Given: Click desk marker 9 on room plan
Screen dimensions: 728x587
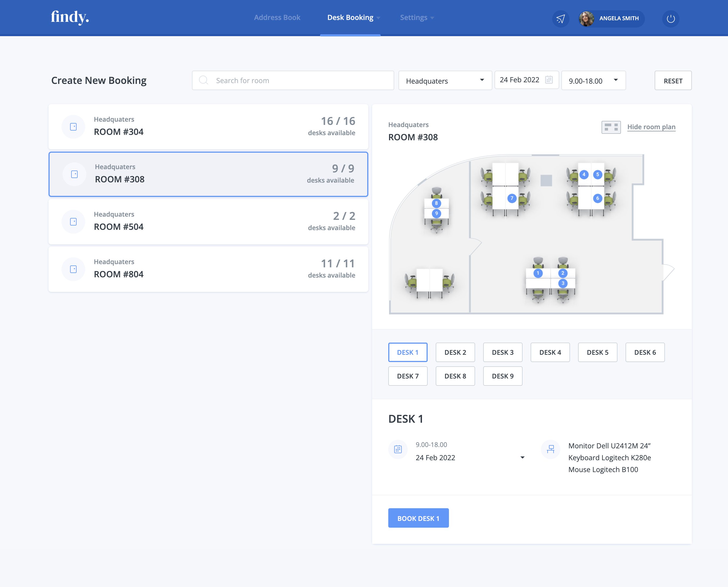Looking at the screenshot, I should [436, 213].
